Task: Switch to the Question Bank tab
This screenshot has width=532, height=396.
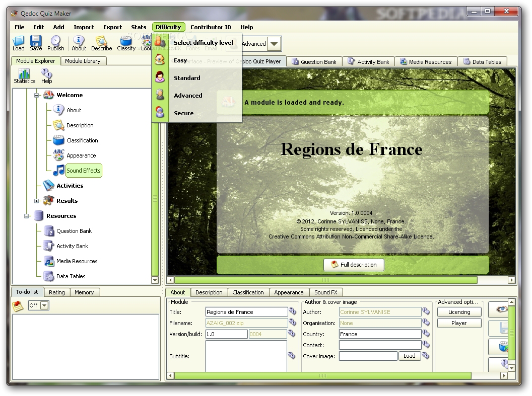Action: coord(314,62)
